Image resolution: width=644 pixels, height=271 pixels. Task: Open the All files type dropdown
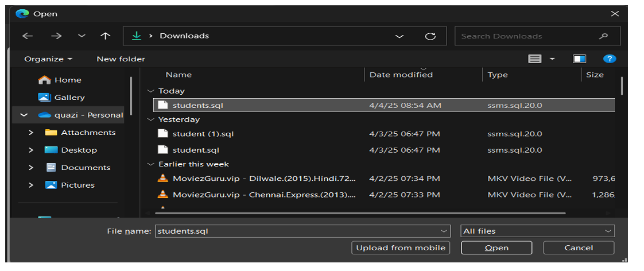click(538, 231)
